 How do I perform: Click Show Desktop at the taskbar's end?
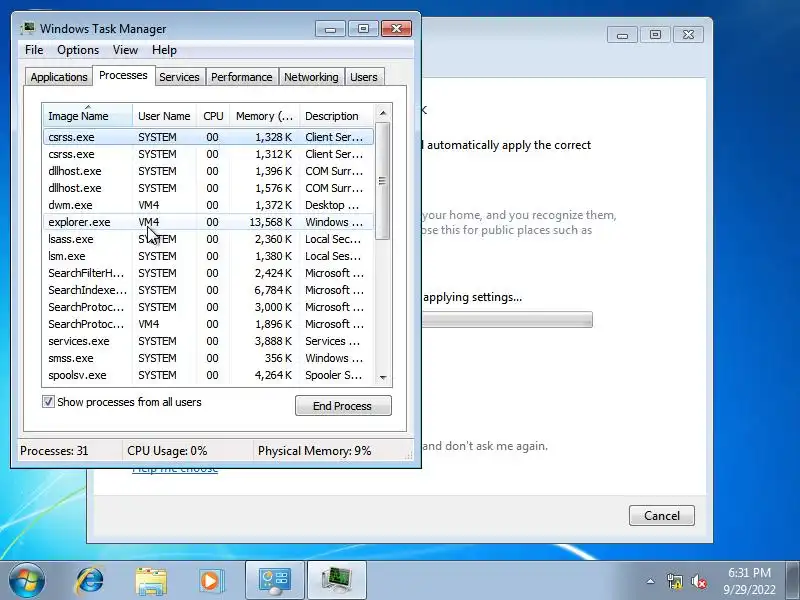click(793, 581)
